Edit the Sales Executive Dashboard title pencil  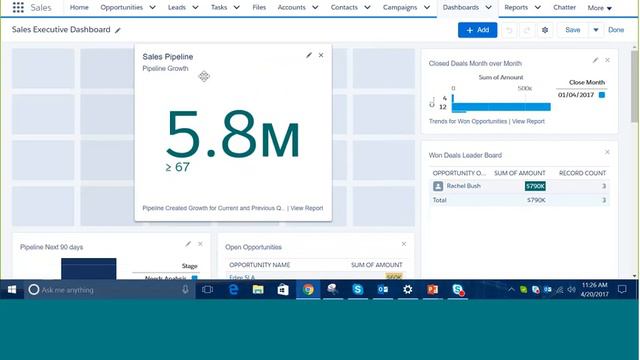click(118, 30)
